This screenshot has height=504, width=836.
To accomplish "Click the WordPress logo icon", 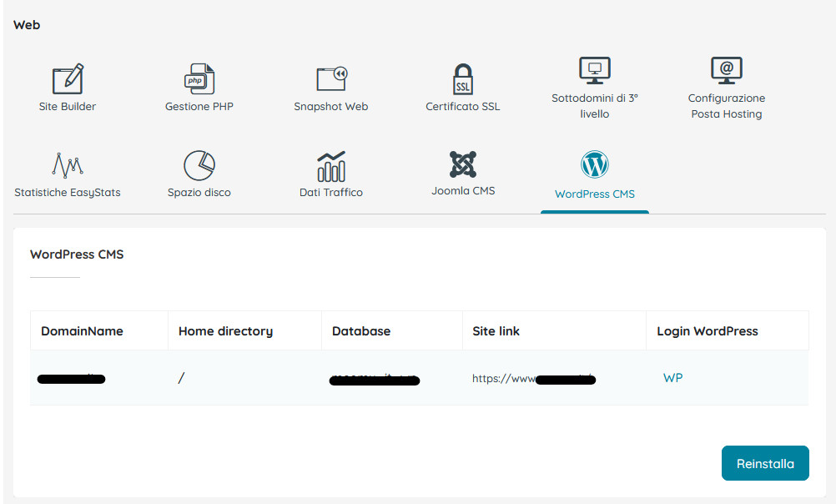I will tap(593, 165).
